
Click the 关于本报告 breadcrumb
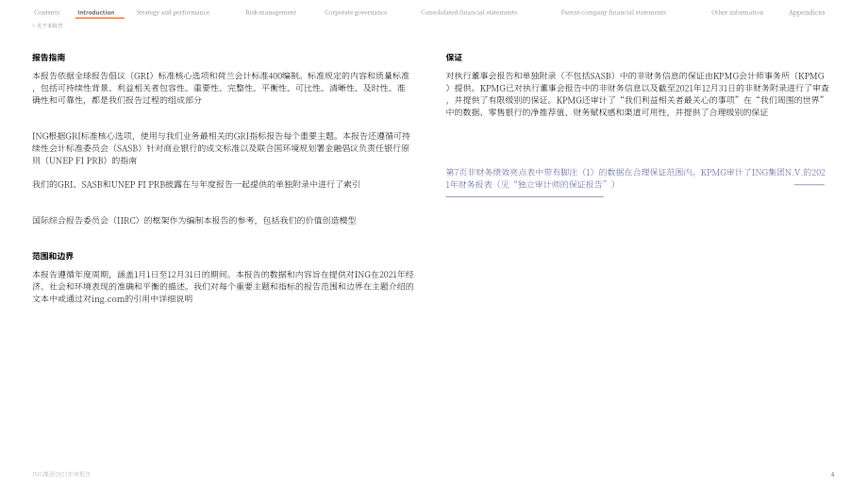coord(49,25)
